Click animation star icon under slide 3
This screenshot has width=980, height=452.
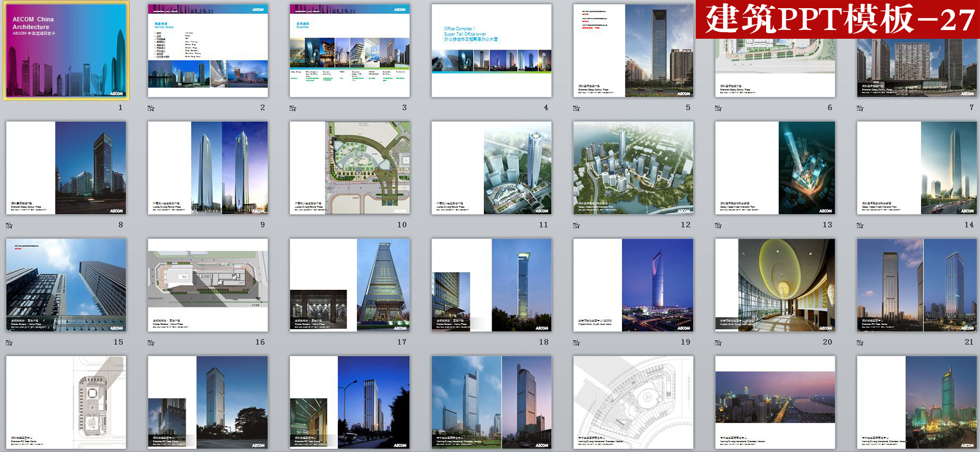293,108
